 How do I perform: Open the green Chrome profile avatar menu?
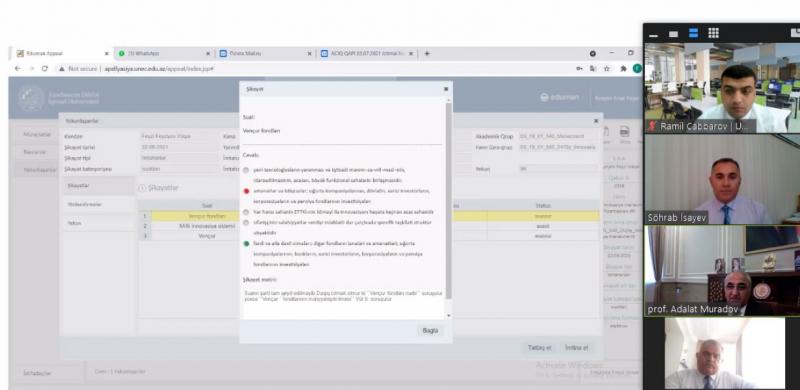[637, 68]
